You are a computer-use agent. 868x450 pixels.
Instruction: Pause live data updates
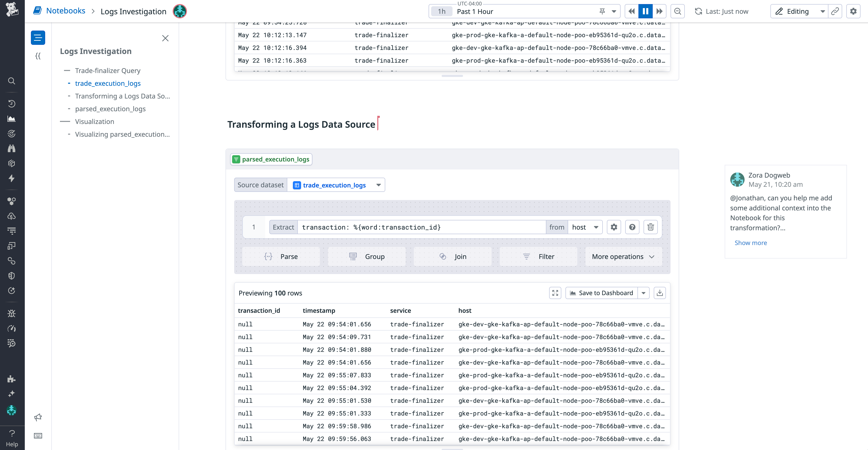tap(645, 11)
